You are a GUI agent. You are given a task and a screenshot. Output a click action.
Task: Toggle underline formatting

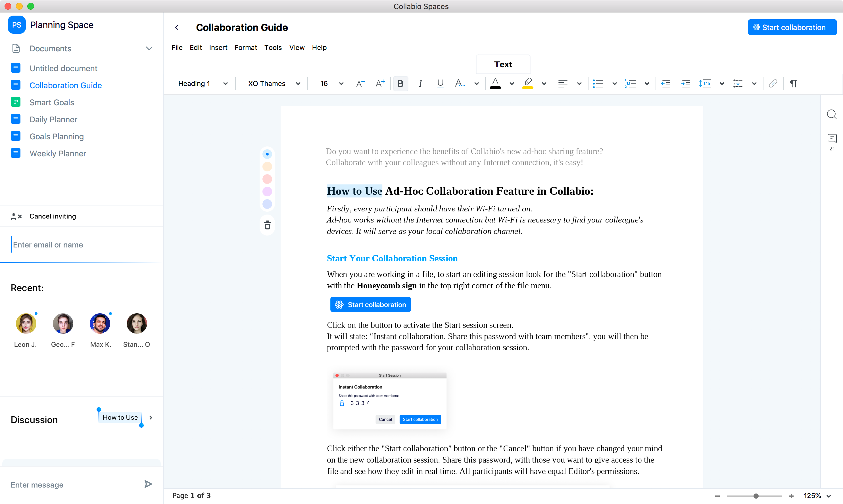pyautogui.click(x=440, y=83)
